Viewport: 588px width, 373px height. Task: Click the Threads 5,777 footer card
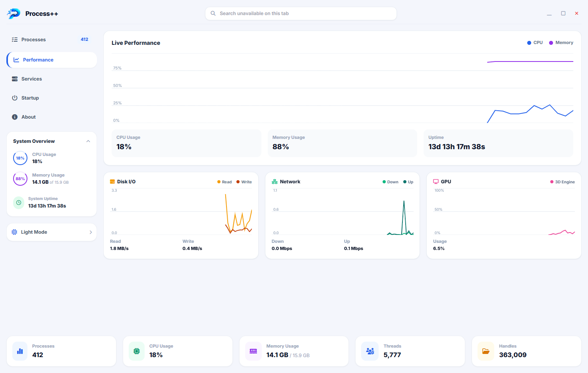410,351
